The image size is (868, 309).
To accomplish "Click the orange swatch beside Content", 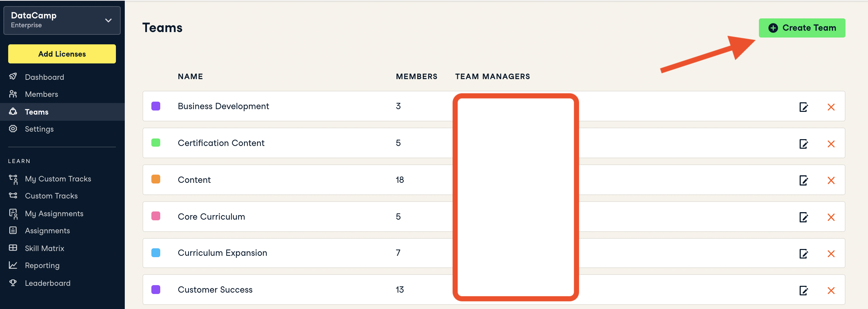I will [x=156, y=179].
